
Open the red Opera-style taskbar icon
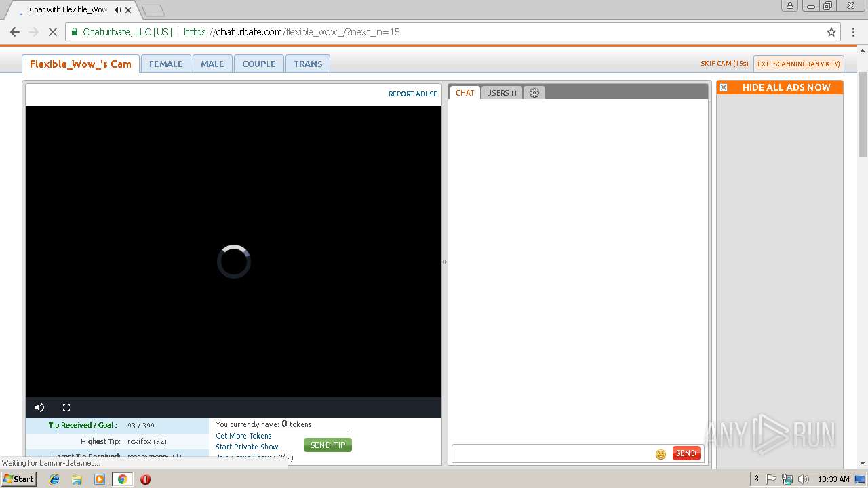pyautogui.click(x=145, y=479)
